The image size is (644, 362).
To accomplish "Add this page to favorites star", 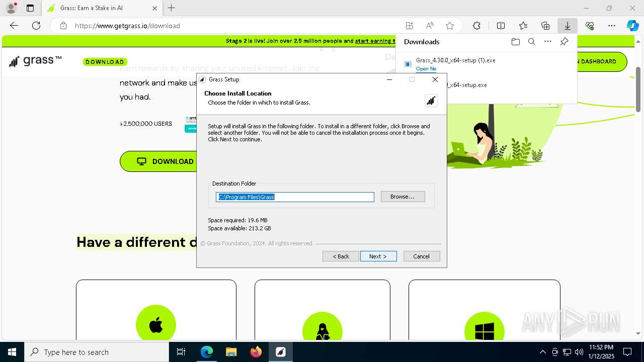I will coord(450,26).
